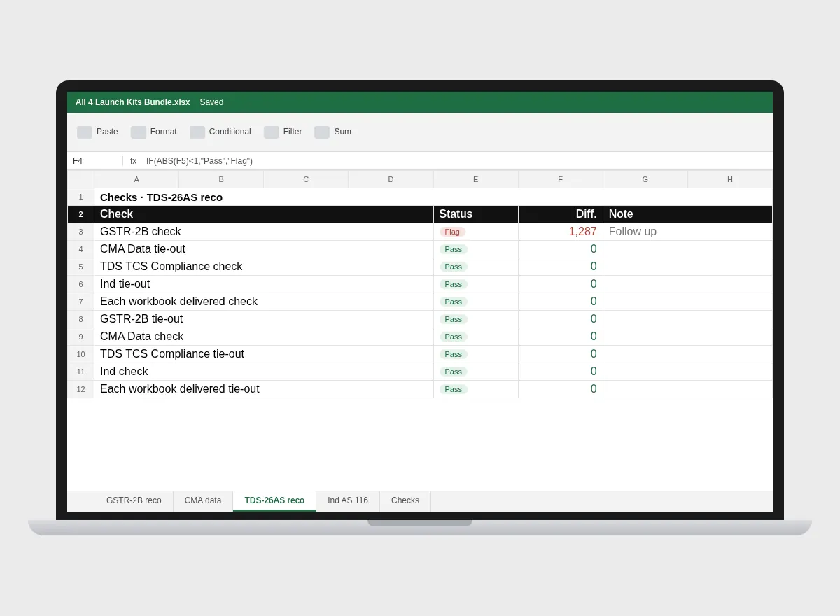
Task: Click the Paste icon in the toolbar
Action: pyautogui.click(x=85, y=132)
